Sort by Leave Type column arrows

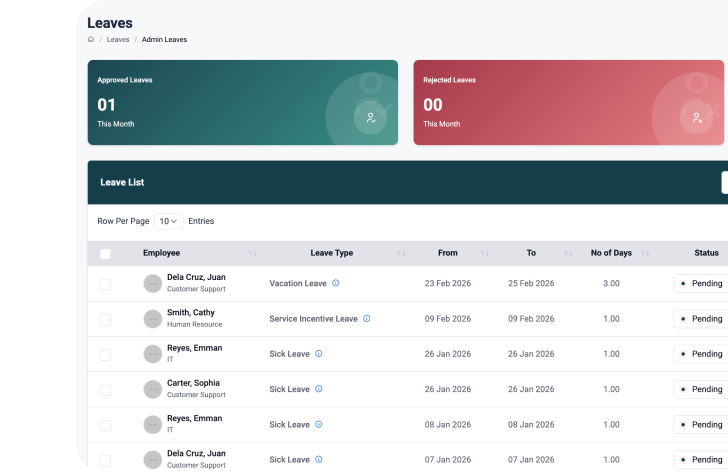(401, 253)
